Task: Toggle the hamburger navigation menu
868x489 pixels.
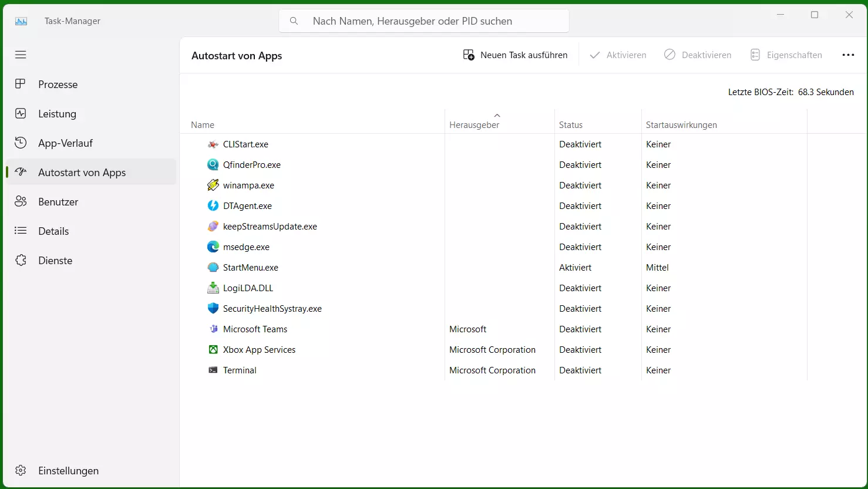Action: (21, 55)
